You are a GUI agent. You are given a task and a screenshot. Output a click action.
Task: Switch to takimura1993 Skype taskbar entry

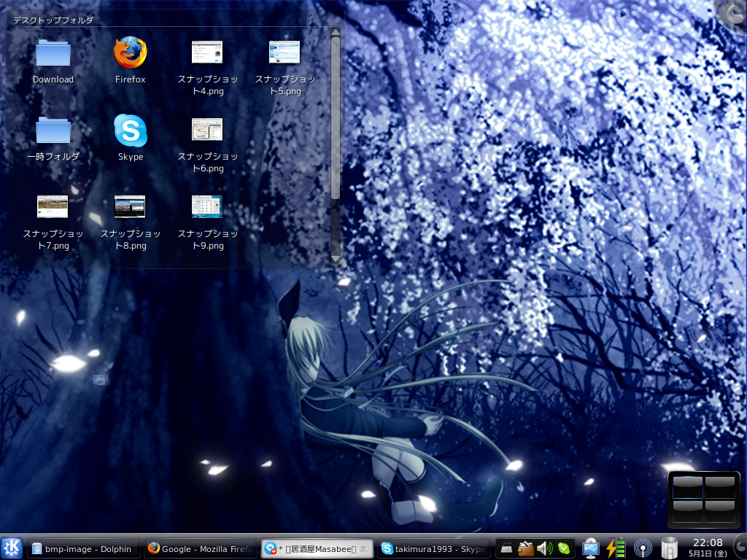pyautogui.click(x=435, y=549)
